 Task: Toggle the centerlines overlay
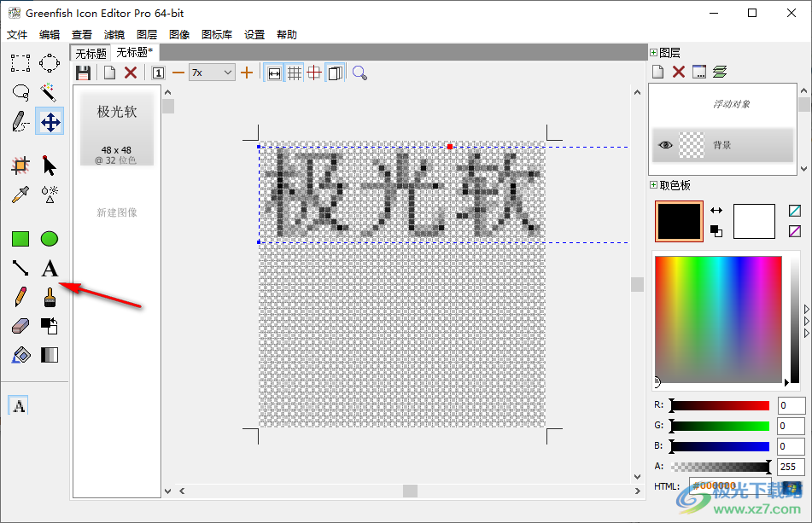pyautogui.click(x=314, y=73)
